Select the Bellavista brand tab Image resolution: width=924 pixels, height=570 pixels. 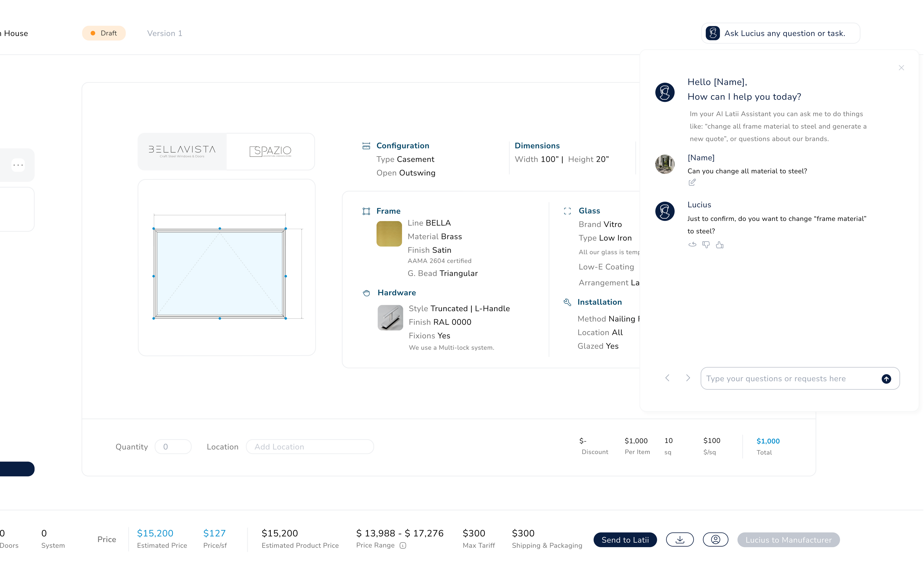point(182,151)
